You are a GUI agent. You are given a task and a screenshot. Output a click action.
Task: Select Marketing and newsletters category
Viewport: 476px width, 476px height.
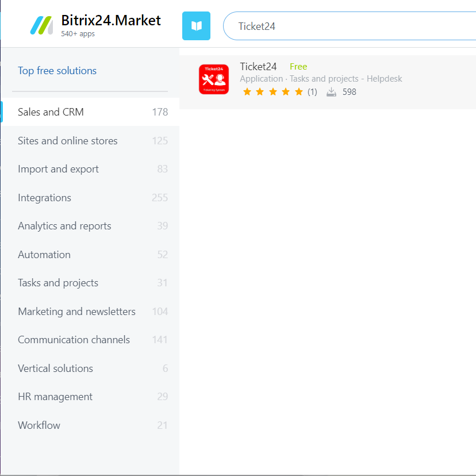point(76,312)
